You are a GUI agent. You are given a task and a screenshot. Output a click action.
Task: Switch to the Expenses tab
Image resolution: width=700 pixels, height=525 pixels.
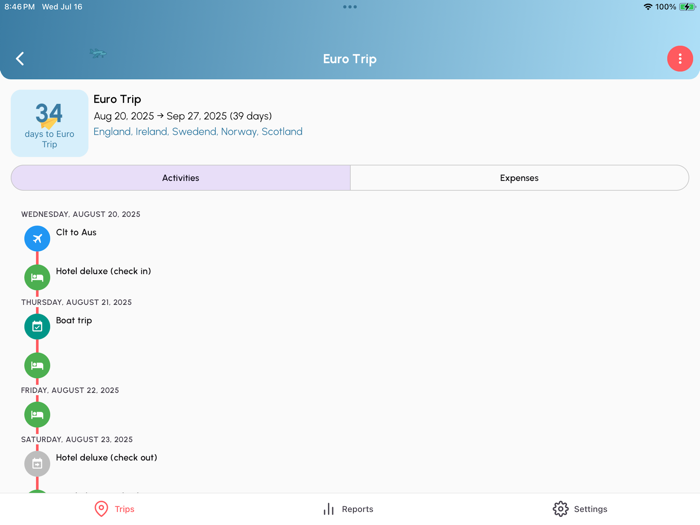coord(519,178)
